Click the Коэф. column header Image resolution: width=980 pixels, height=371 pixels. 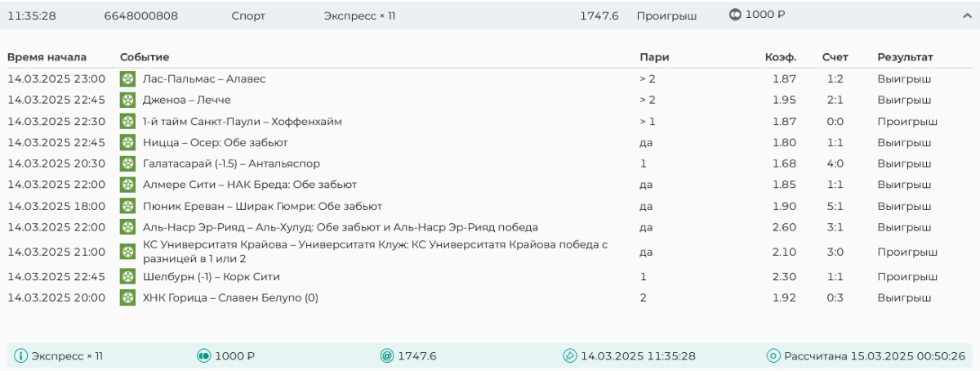pyautogui.click(x=781, y=57)
